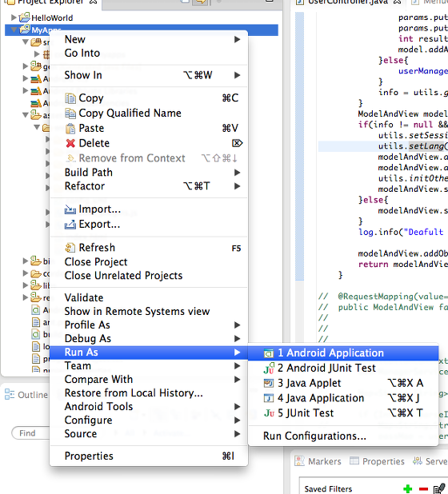Select 4 Java Application run option
448x494 pixels.
(343, 398)
